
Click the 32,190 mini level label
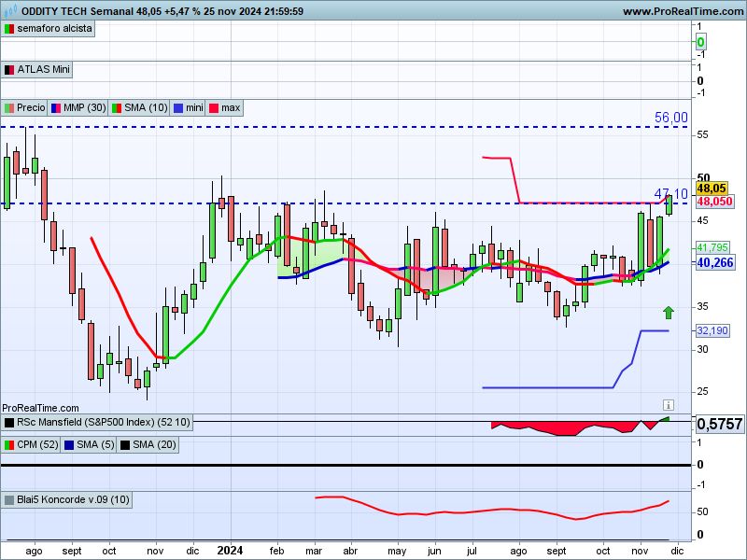712,330
